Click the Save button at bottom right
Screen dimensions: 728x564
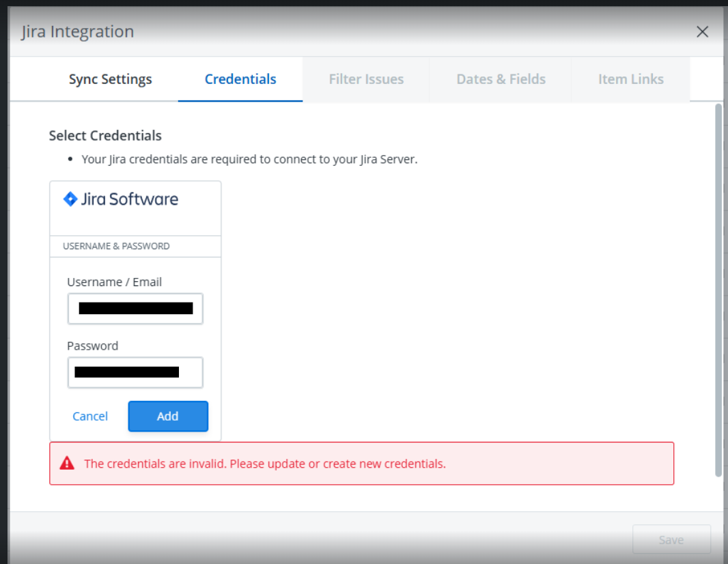coord(671,540)
